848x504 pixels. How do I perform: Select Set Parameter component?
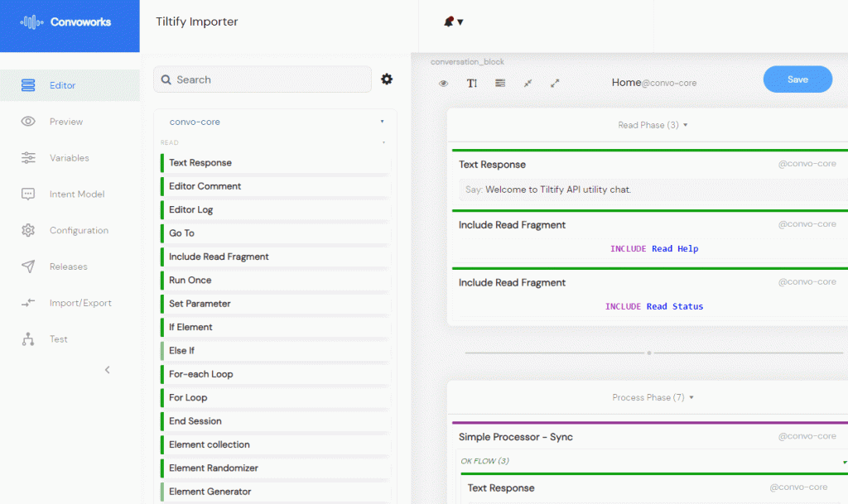[x=276, y=304]
